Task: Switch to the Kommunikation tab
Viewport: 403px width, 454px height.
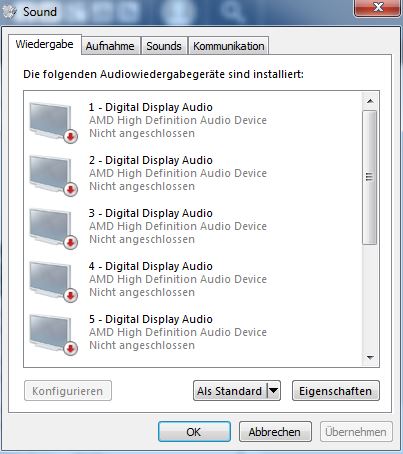Action: (229, 46)
